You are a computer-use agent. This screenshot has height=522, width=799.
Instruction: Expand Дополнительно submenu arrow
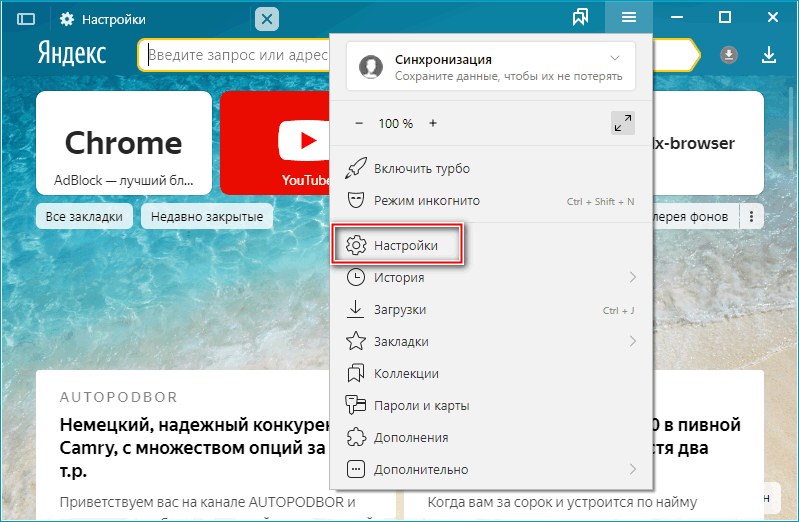click(632, 469)
